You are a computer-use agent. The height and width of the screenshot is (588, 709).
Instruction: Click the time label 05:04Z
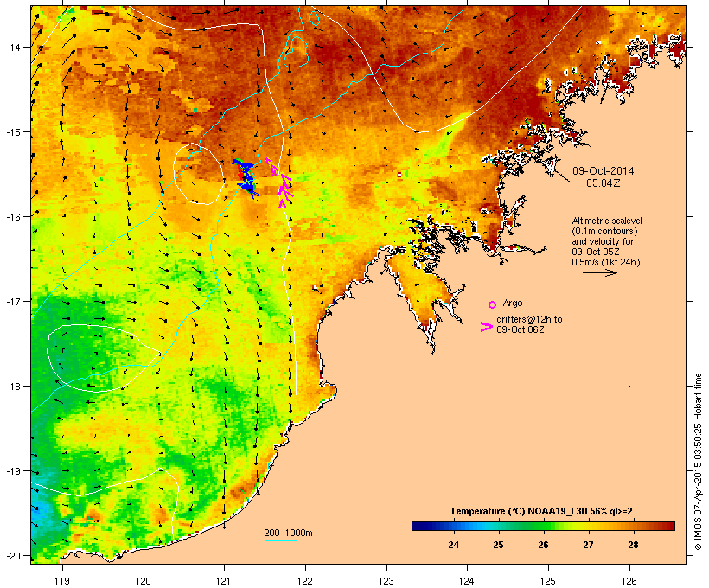pyautogui.click(x=604, y=183)
